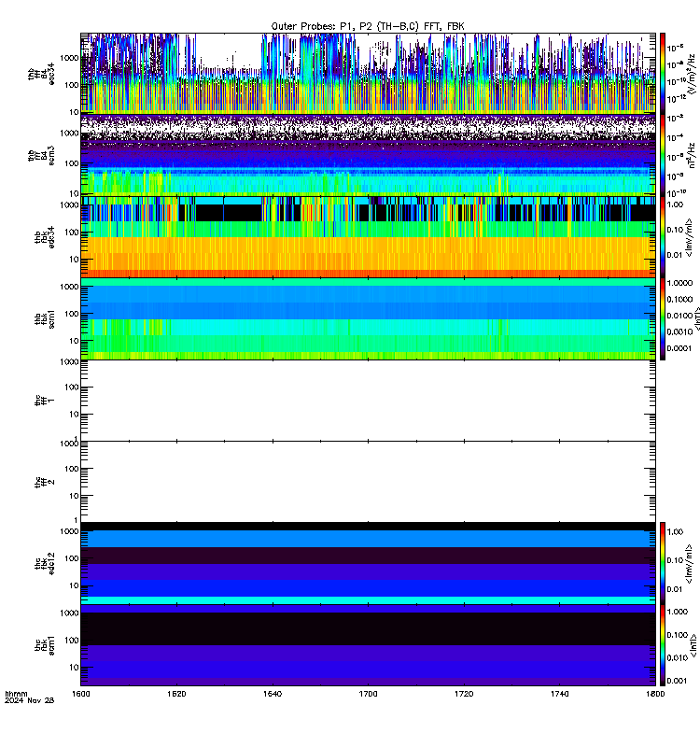The width and height of the screenshot is (700, 747).
Task: Click inside the thc fbk scm1 panel
Action: tap(368, 645)
